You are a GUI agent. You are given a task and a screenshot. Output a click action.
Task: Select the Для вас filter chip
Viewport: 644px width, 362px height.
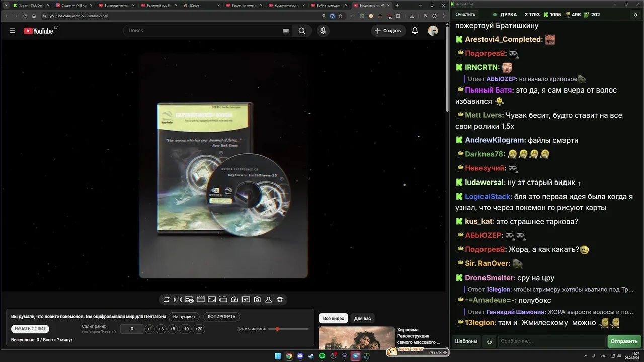pos(362,319)
